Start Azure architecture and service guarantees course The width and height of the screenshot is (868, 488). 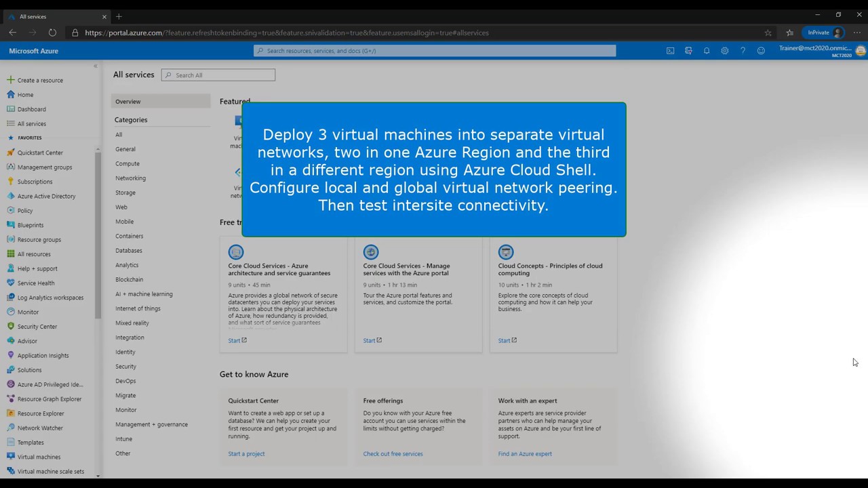(x=237, y=340)
